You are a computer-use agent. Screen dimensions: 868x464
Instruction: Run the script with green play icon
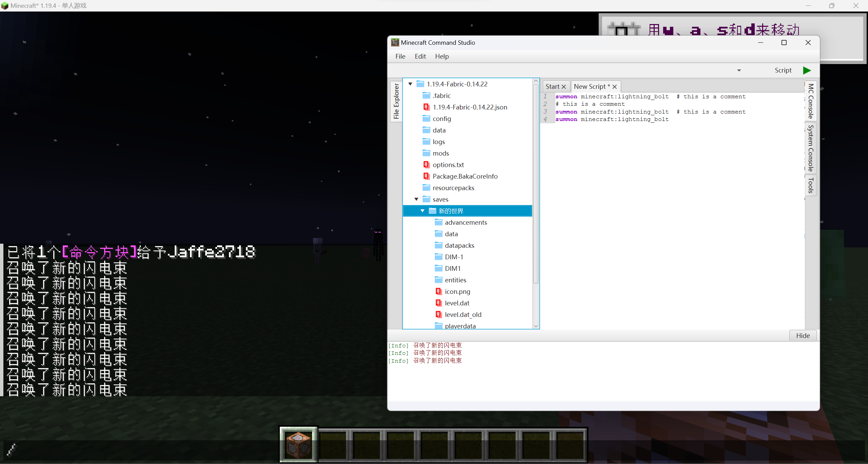807,70
